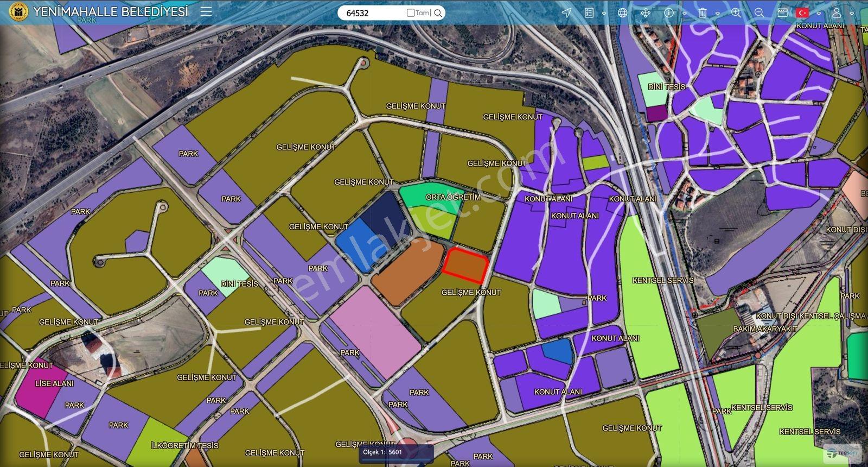Zoom out using the magnifier minus icon
Screen dimensions: 868x467
[759, 12]
